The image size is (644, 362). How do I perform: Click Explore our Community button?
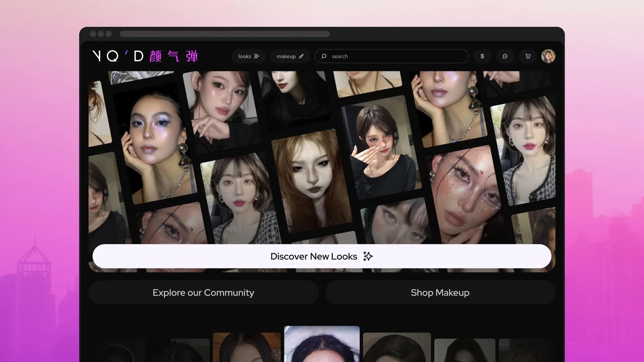click(x=203, y=293)
